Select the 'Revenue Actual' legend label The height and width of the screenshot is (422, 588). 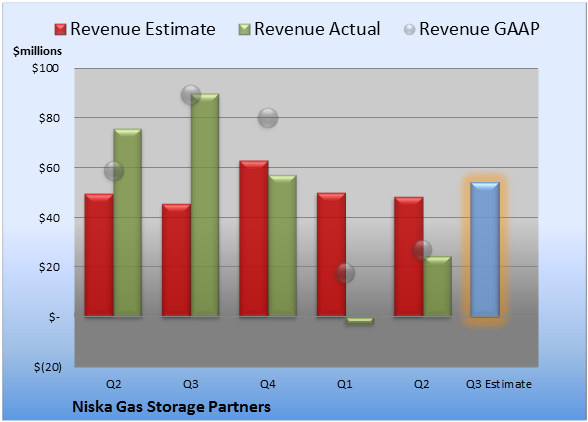coord(317,29)
